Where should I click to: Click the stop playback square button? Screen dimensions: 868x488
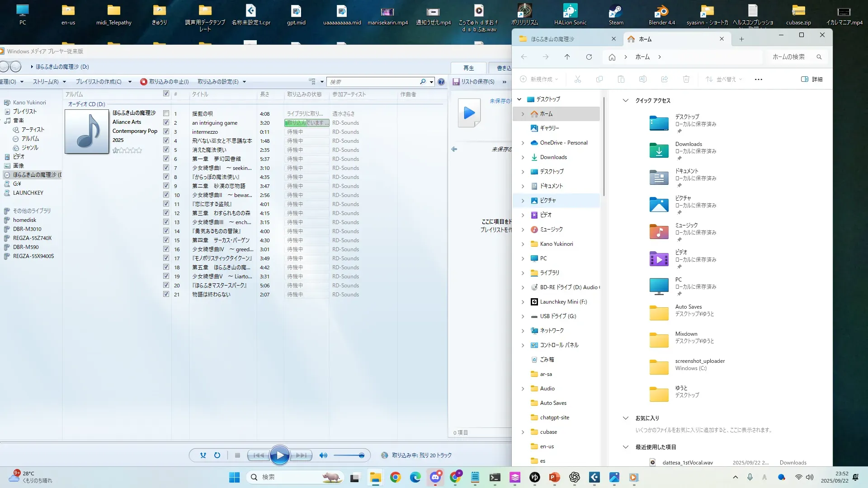[237, 455]
